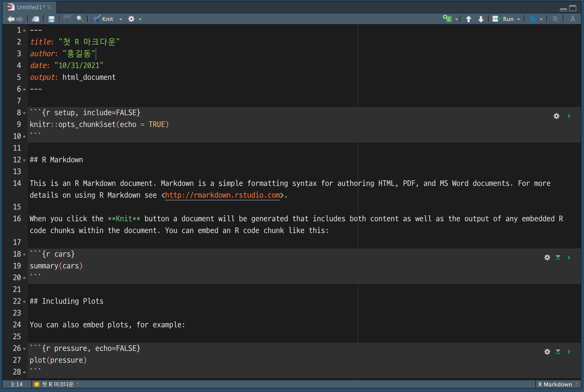Run all chunks above pressure chunk
This screenshot has width=584, height=392.
[558, 352]
